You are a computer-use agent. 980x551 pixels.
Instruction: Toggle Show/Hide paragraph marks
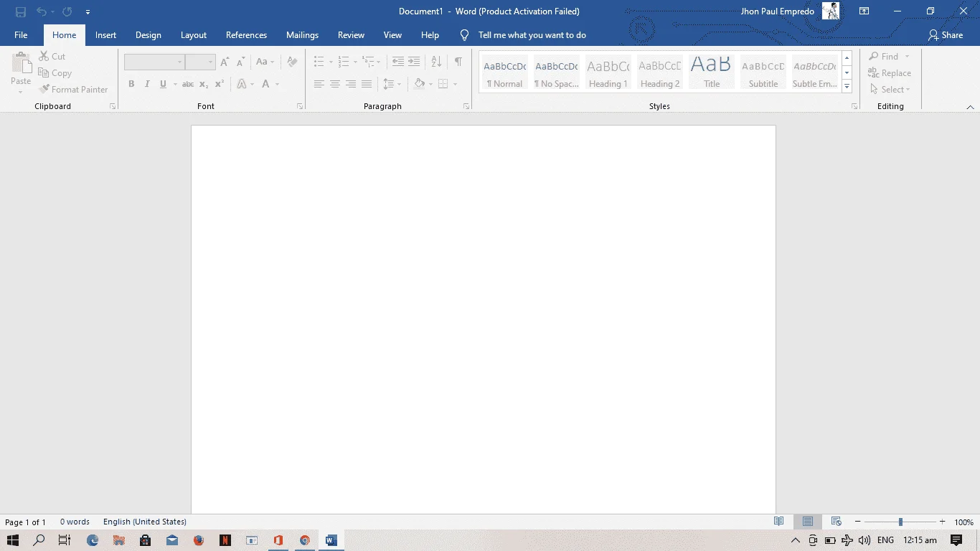click(x=458, y=62)
